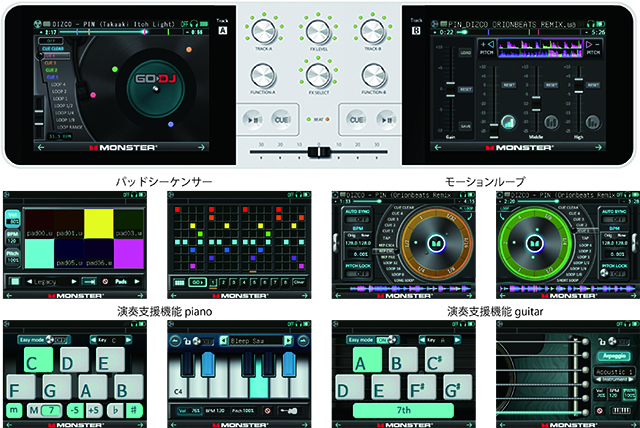Image resolution: width=640 pixels, height=428 pixels.
Task: Click the blue cue marker dot on vinyl
Action: 171,124
